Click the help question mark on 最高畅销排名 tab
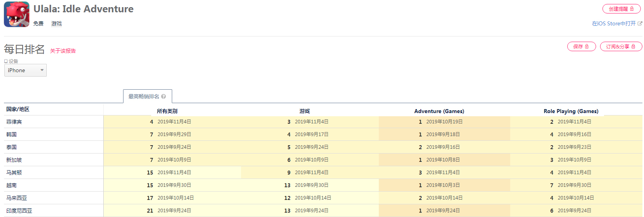Screen dimensions: 644x217 (163, 96)
